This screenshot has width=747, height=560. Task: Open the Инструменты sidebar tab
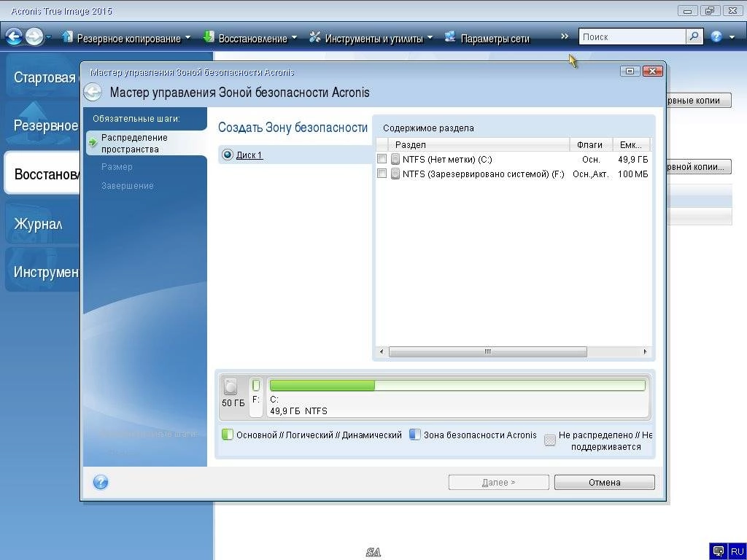(x=42, y=271)
